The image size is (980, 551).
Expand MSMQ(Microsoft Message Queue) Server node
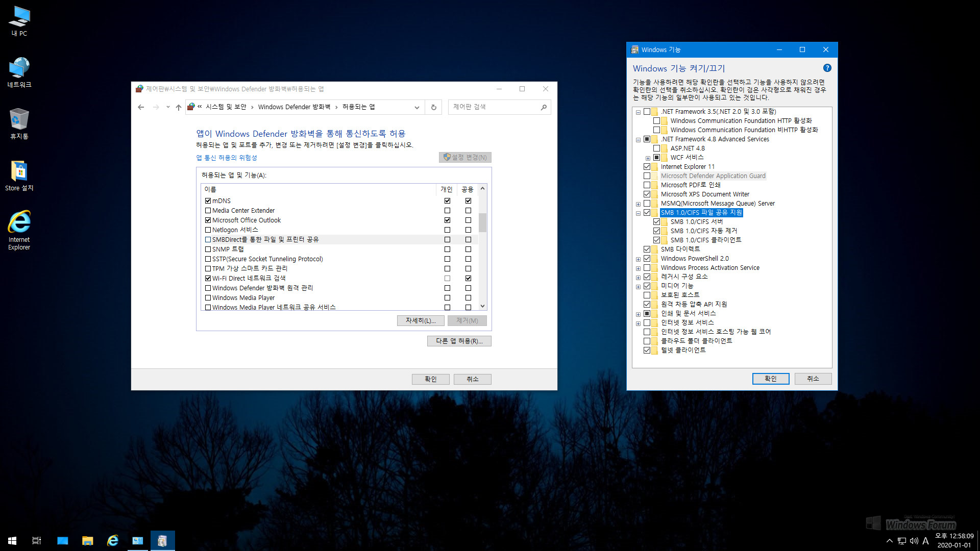coord(638,204)
